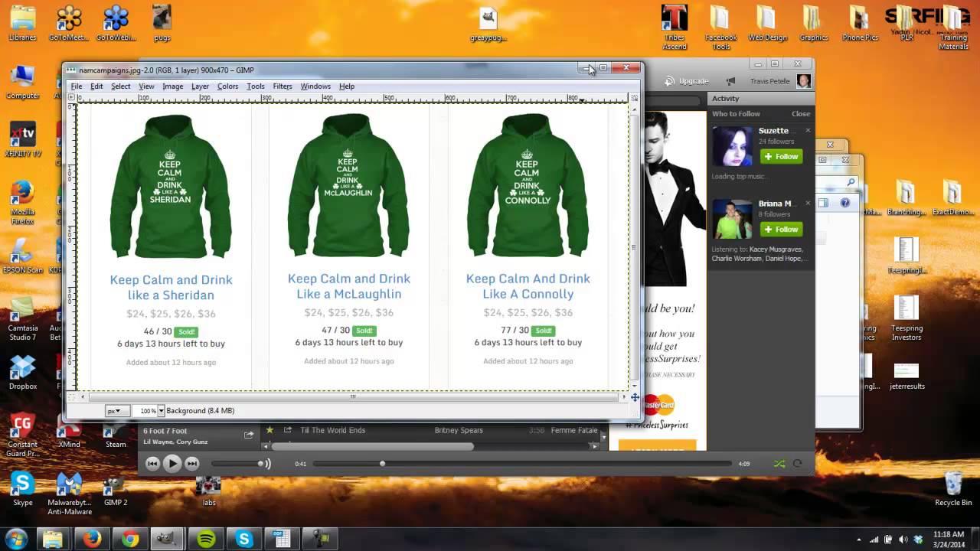Select the Teespring Investors desktop file
Image resolution: width=980 pixels, height=551 pixels.
tap(906, 318)
